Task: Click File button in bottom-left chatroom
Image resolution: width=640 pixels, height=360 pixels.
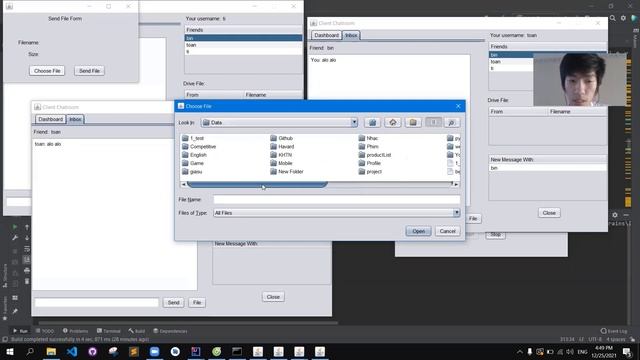Action: tap(197, 302)
